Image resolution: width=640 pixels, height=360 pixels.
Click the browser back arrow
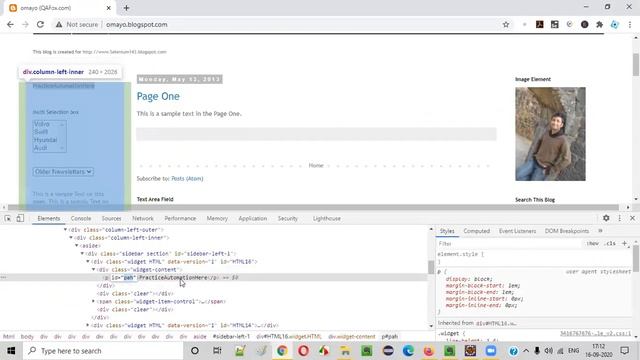coord(10,24)
